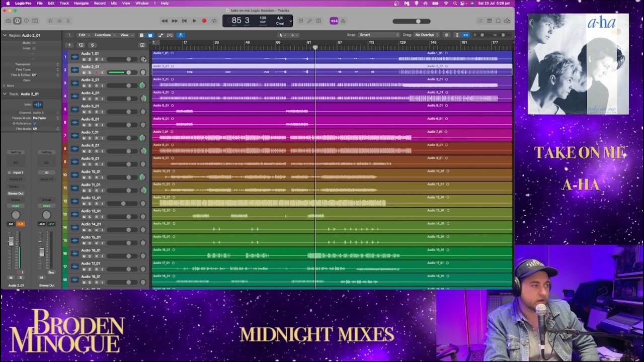Open the List Editors icon
Screen dimensions: 644x362
[x=480, y=21]
